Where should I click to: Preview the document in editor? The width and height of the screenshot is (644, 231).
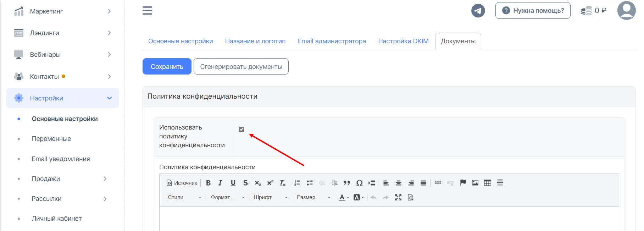411,197
